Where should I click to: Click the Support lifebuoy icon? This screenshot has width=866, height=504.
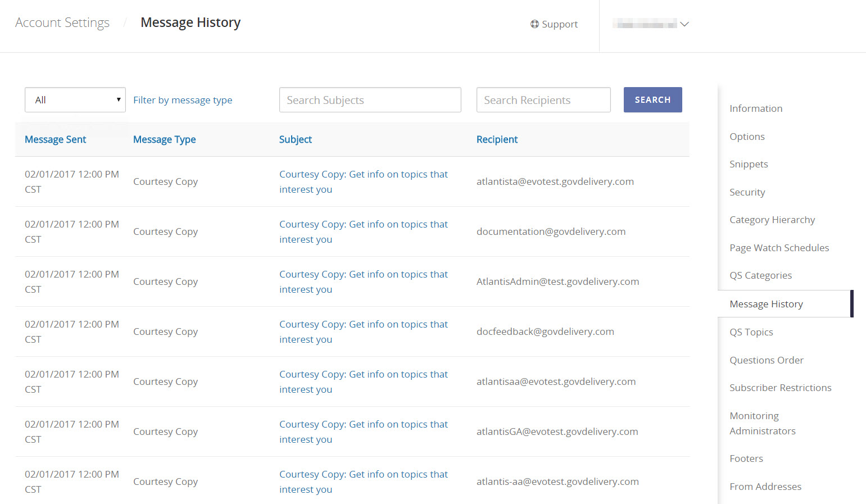(534, 24)
